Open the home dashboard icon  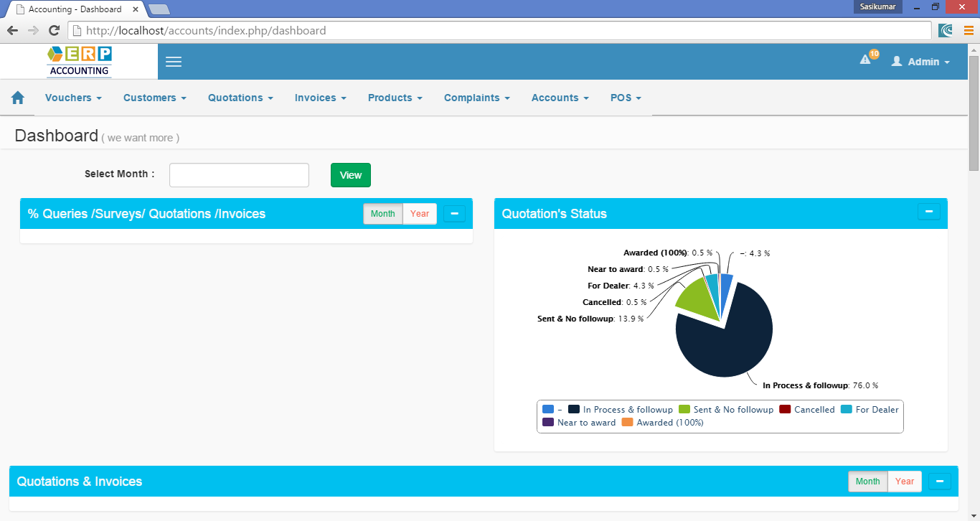pyautogui.click(x=17, y=97)
